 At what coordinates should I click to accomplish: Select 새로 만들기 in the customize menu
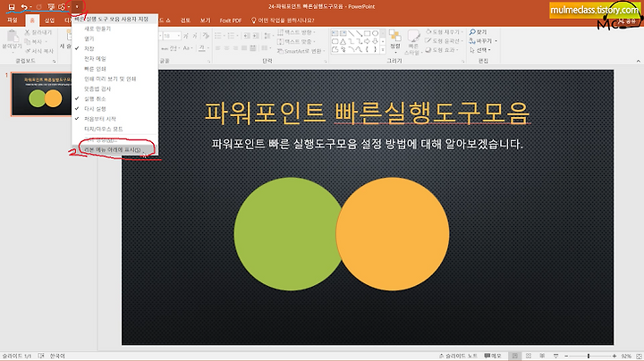114,29
